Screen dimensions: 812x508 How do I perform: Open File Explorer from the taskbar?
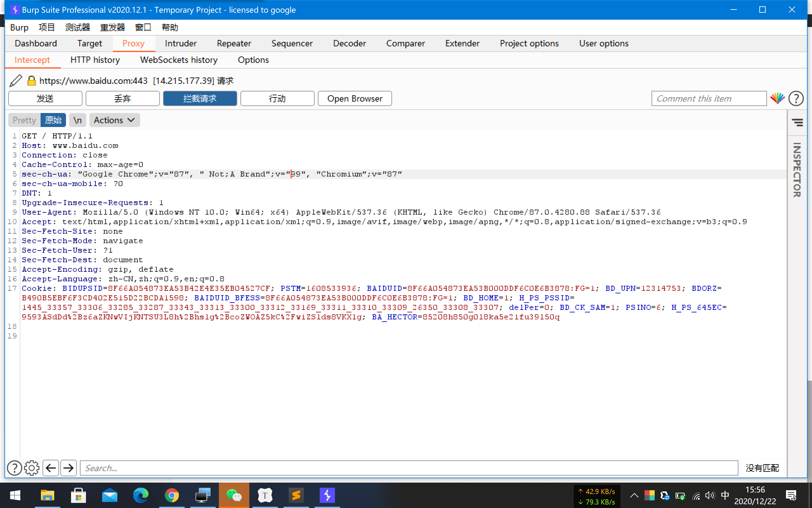pos(47,495)
